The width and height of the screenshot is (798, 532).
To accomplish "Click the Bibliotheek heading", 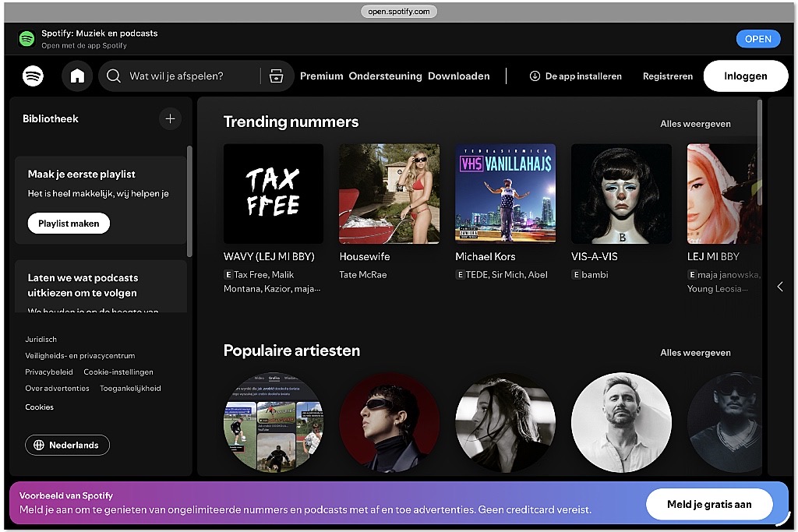I will pyautogui.click(x=51, y=119).
